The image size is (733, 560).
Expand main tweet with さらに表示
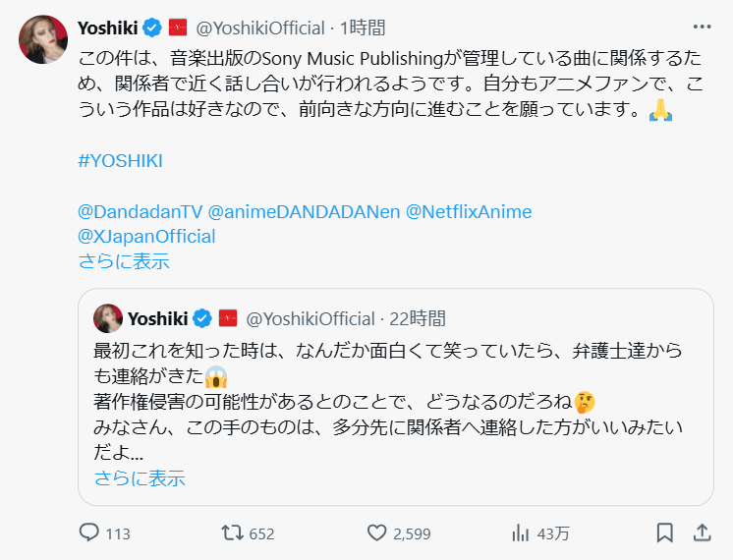pyautogui.click(x=124, y=261)
